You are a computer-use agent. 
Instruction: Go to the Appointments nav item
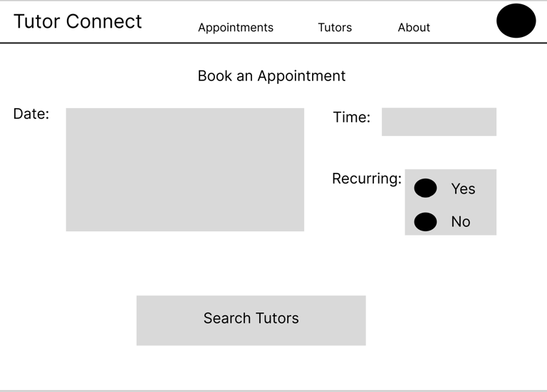235,28
